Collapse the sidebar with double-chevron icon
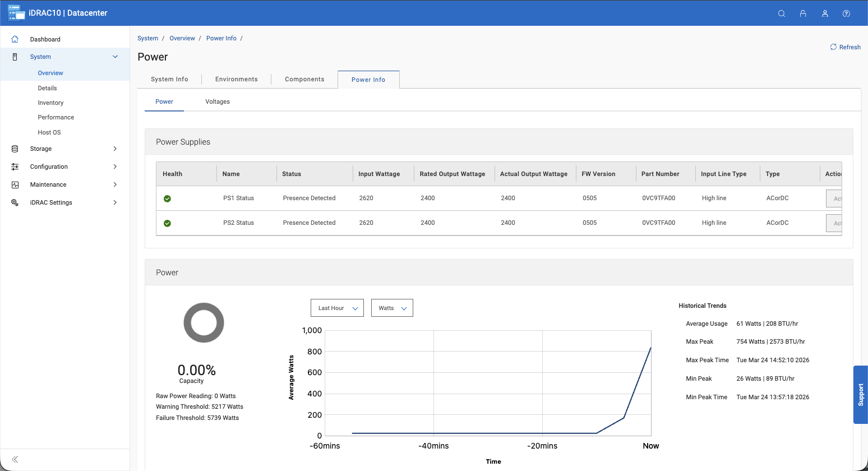This screenshot has width=868, height=471. point(15,459)
